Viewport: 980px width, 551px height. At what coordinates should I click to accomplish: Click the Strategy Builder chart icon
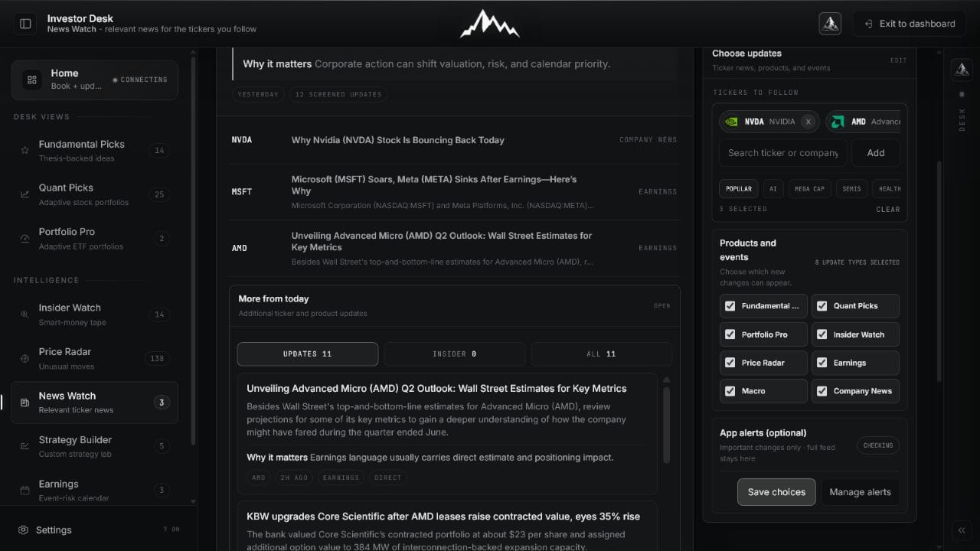point(24,446)
